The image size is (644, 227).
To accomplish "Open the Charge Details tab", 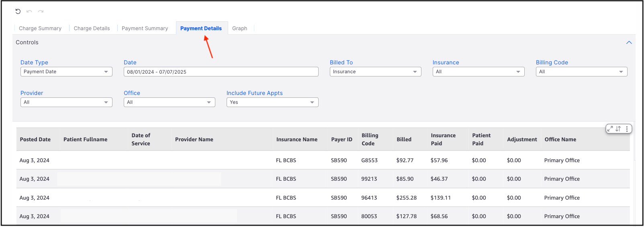I will click(92, 28).
